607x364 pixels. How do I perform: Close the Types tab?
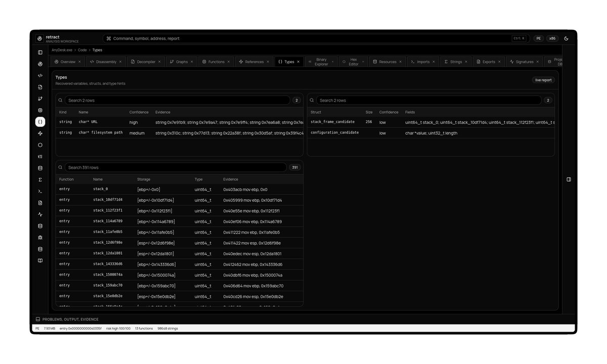tap(298, 62)
